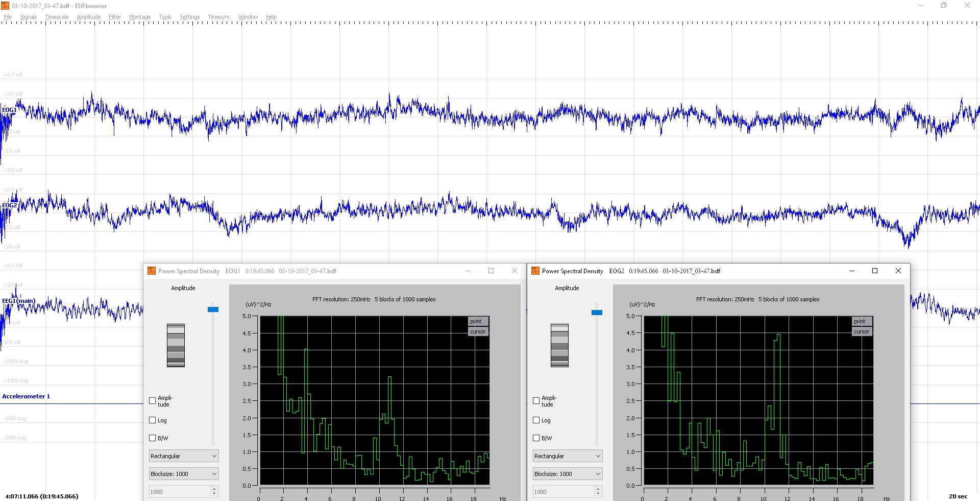Screen dimensions: 980x501
Task: Click print button in EOG1 spectrum
Action: (479, 321)
